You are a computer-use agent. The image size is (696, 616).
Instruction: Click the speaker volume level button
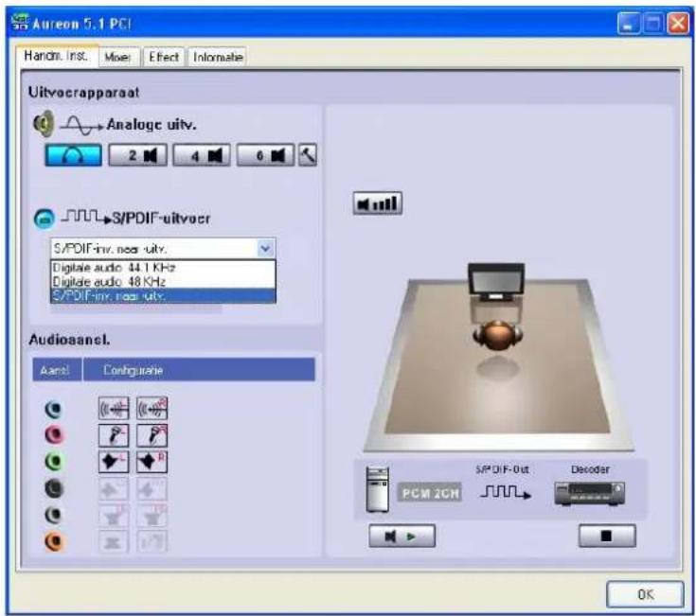click(378, 203)
